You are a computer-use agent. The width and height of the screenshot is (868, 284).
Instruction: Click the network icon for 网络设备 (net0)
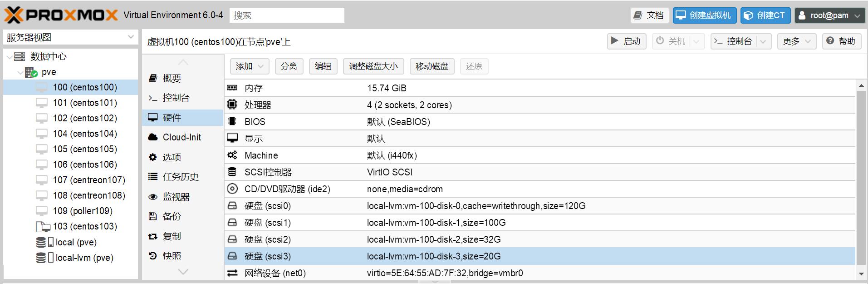[x=232, y=273]
